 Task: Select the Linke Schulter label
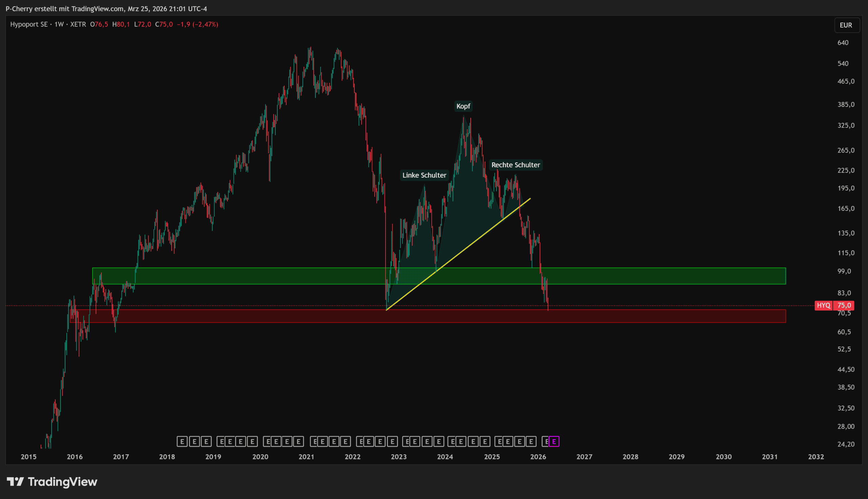pyautogui.click(x=424, y=175)
